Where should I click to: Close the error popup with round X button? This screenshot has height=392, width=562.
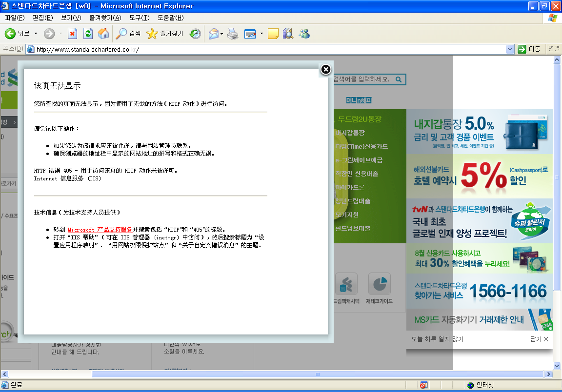(325, 70)
